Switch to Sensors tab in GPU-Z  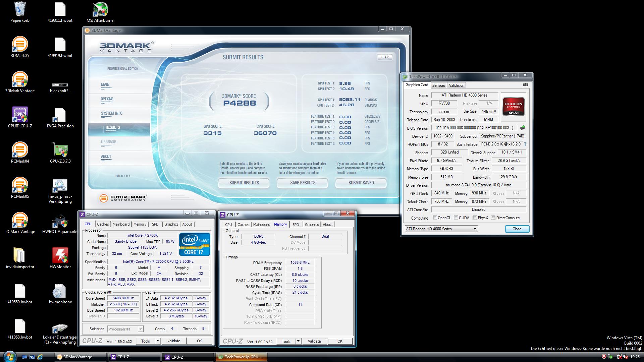tap(438, 85)
